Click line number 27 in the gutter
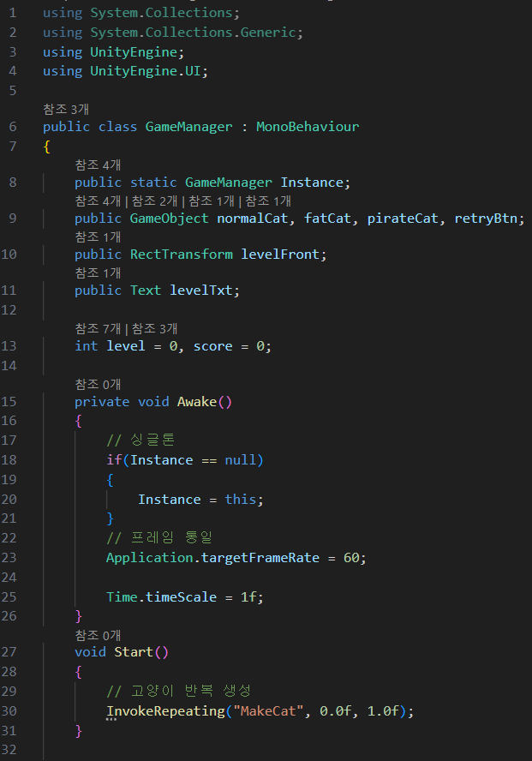 coord(9,652)
